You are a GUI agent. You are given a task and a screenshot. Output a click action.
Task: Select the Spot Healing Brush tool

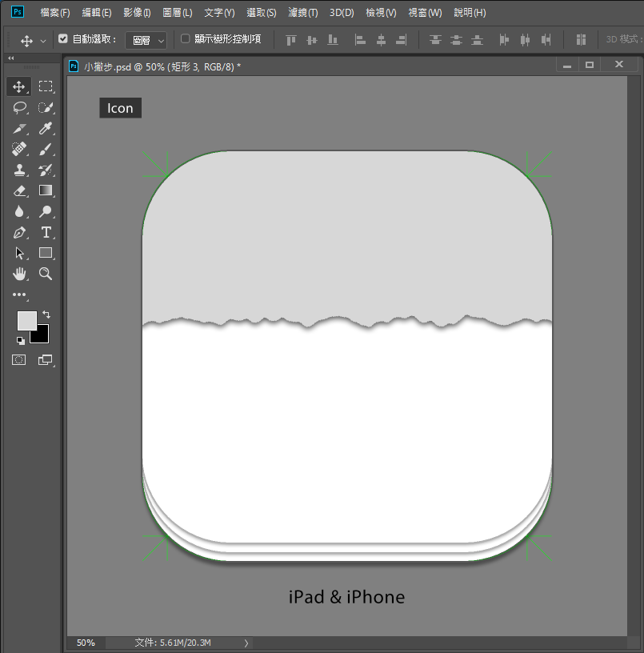pos(19,149)
